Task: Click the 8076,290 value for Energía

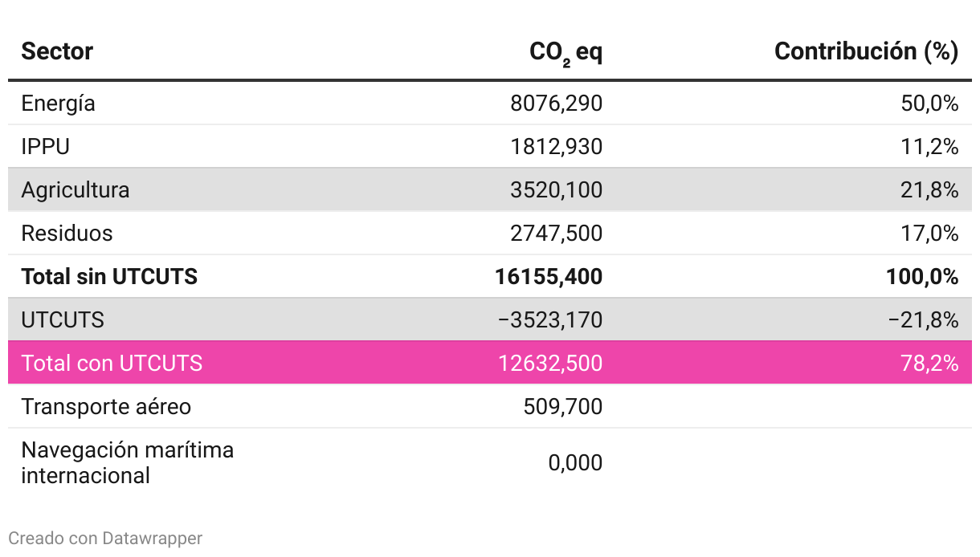Action: (556, 104)
